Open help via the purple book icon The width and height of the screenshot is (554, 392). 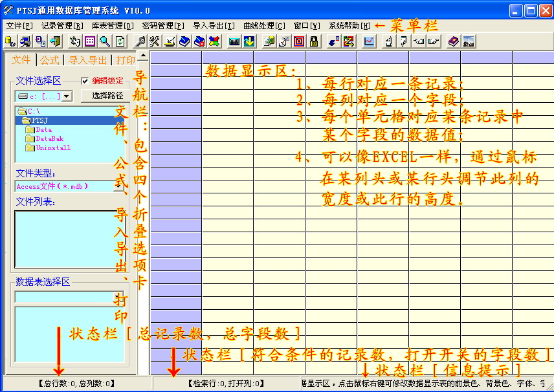(453, 42)
